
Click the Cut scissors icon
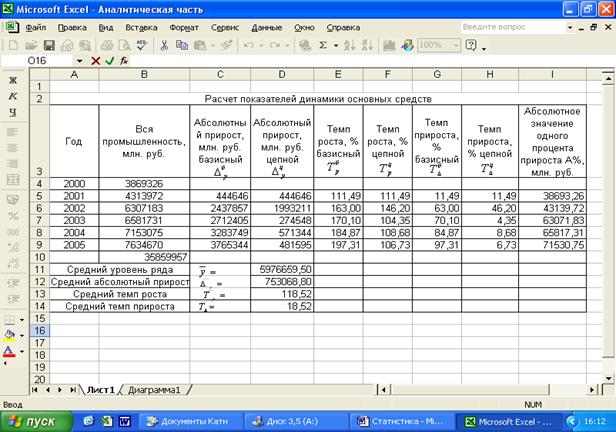coord(164,45)
